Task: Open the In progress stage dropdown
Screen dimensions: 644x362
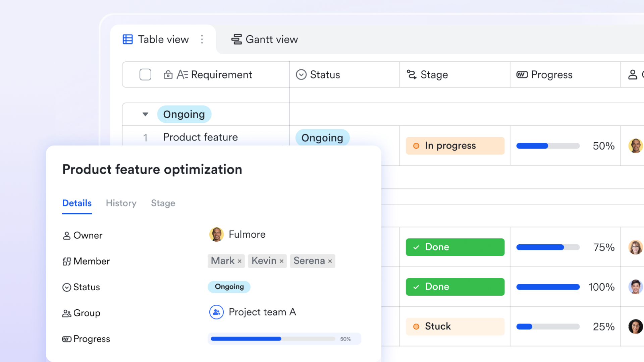Action: (x=455, y=146)
